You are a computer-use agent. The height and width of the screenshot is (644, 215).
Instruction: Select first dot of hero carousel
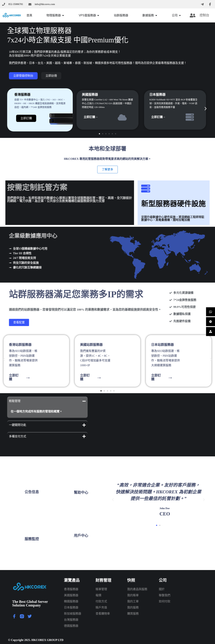pos(99,134)
